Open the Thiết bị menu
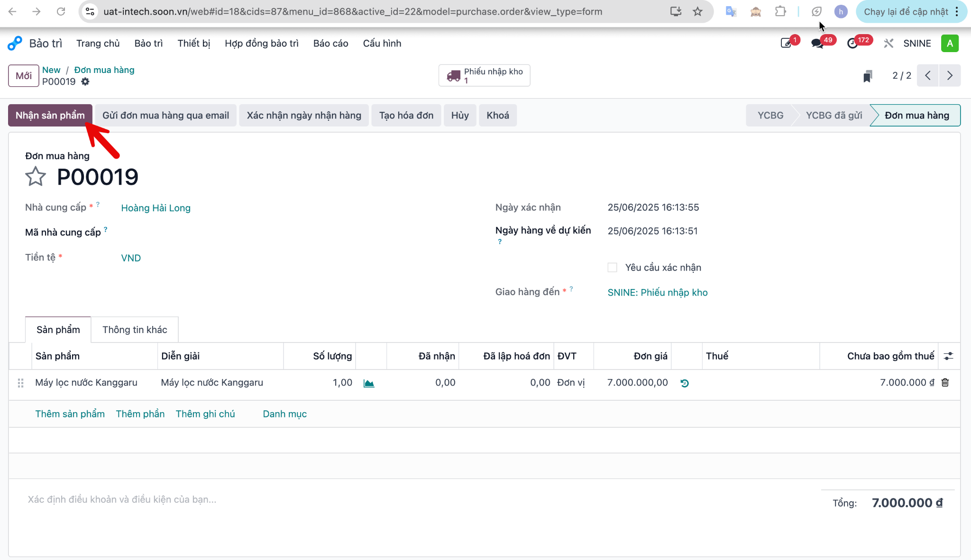This screenshot has height=560, width=971. coord(194,43)
